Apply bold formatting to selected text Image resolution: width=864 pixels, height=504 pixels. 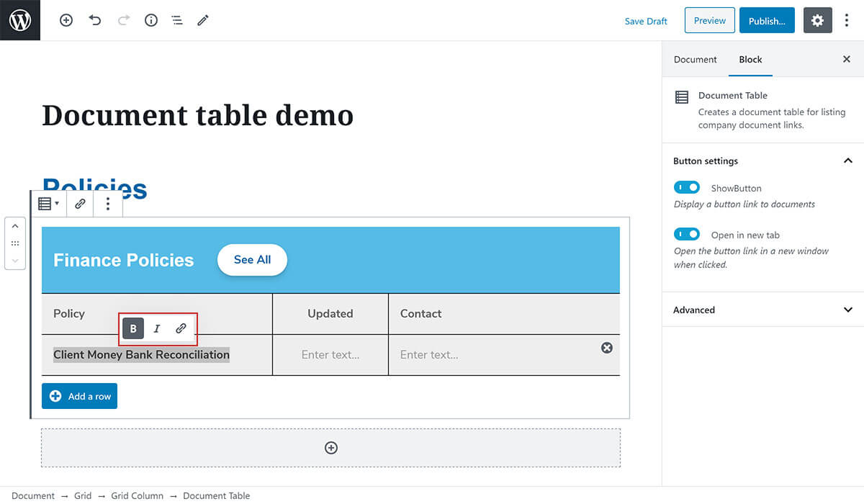tap(133, 329)
